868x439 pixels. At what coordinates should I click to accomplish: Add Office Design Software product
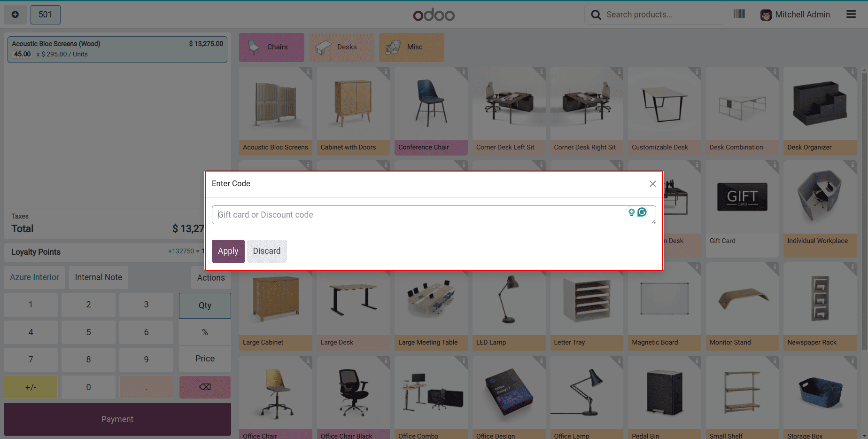coord(509,397)
